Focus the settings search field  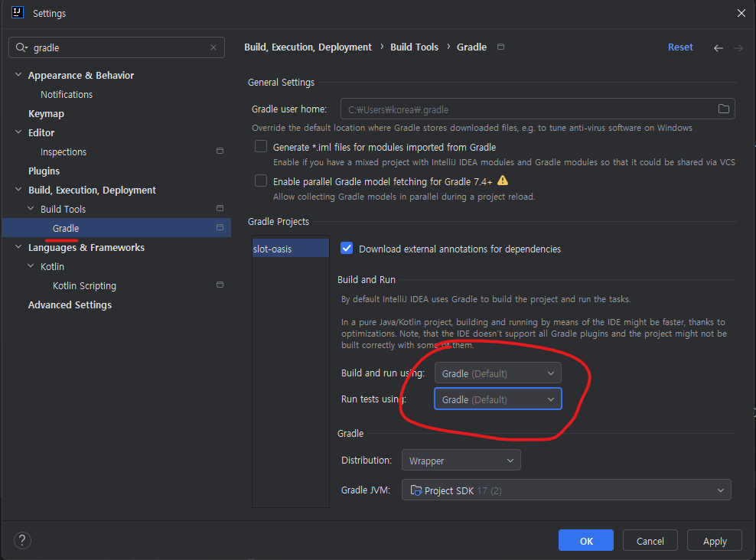point(116,47)
